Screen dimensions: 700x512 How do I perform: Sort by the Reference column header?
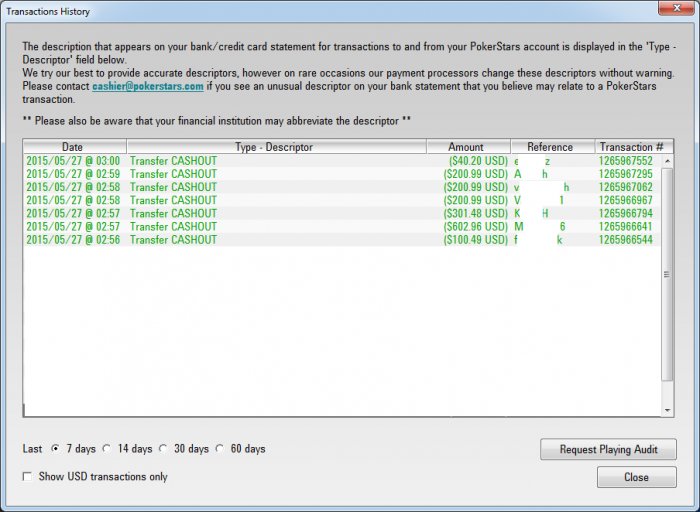[553, 147]
